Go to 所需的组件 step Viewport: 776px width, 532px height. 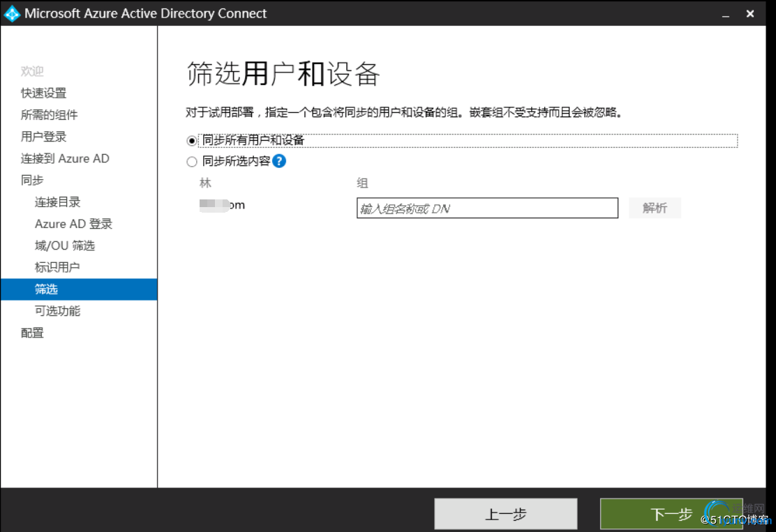point(49,115)
